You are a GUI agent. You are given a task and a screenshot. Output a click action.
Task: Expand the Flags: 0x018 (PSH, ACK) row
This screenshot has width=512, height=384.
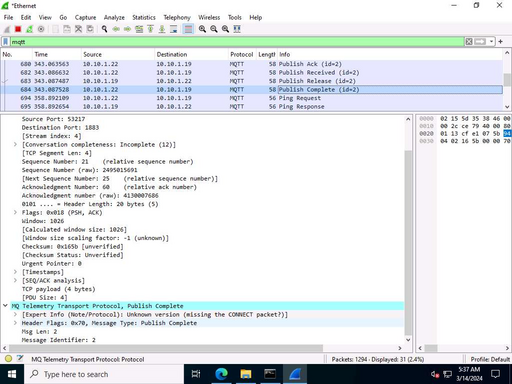[x=15, y=212]
